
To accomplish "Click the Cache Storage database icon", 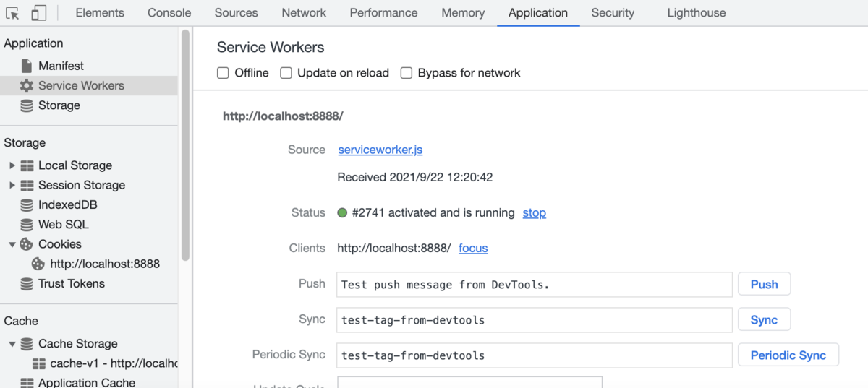I will [27, 344].
